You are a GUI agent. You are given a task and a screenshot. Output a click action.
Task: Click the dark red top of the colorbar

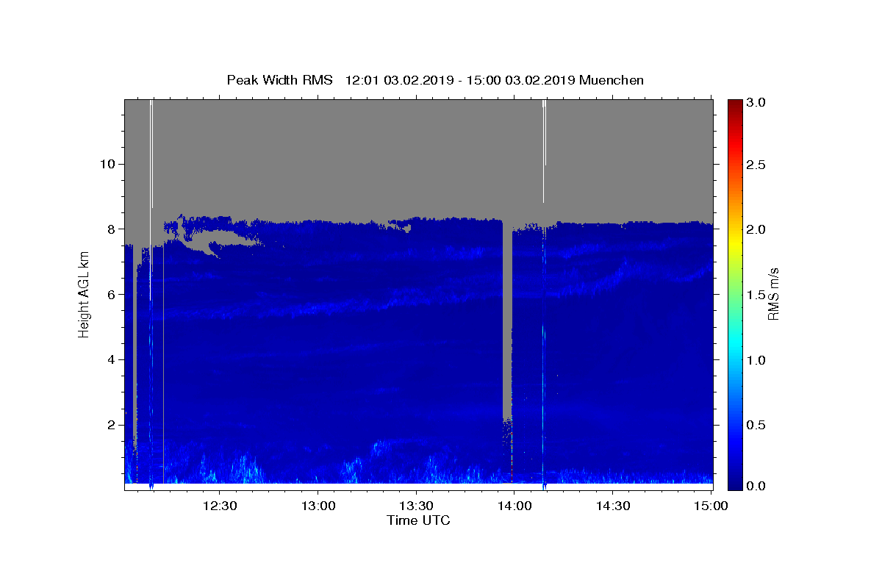(x=735, y=107)
